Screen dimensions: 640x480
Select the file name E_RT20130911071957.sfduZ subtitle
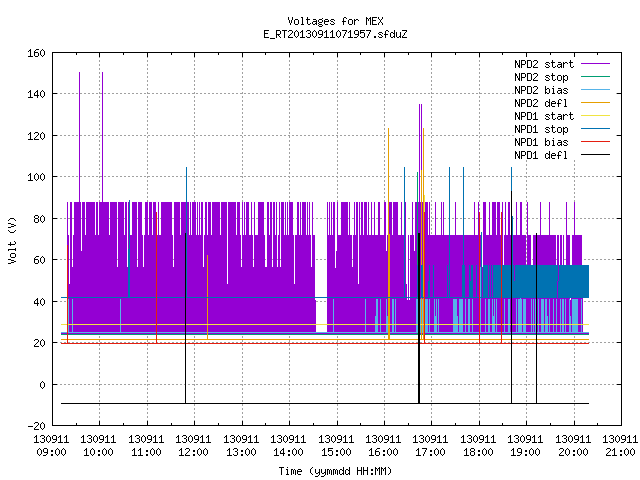[335, 34]
